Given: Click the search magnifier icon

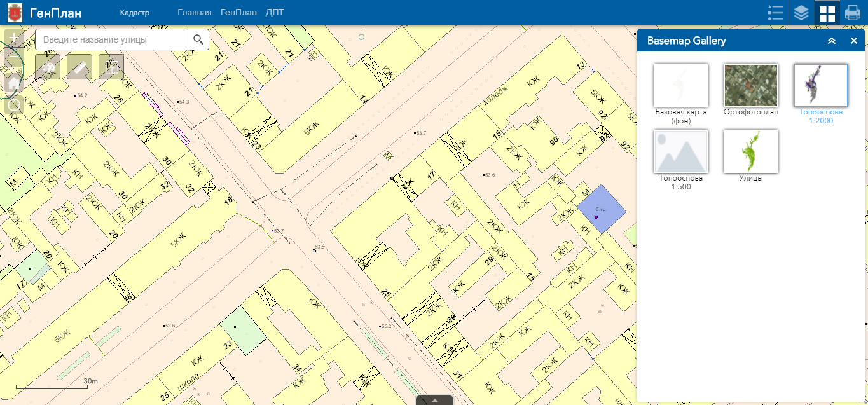Looking at the screenshot, I should point(198,39).
